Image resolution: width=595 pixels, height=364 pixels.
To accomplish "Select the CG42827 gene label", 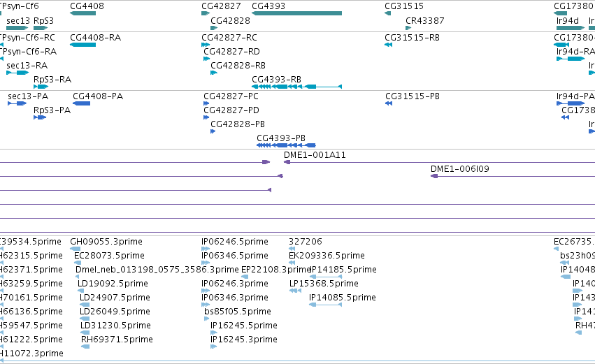I will (x=221, y=6).
